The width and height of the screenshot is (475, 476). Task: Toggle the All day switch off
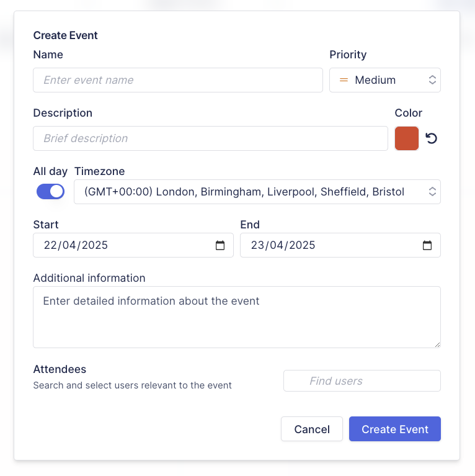click(x=50, y=192)
